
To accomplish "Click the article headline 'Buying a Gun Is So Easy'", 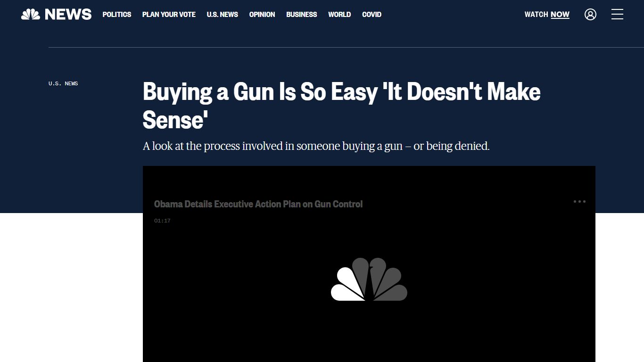I will (342, 105).
